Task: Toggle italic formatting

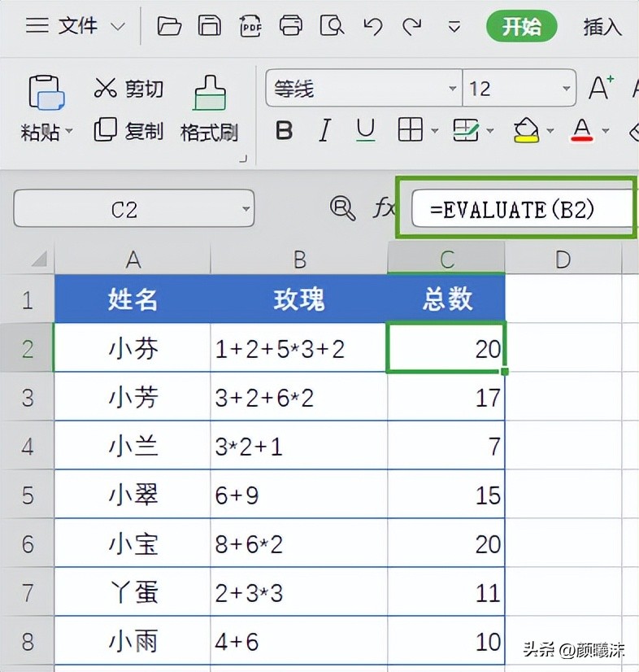Action: [325, 130]
